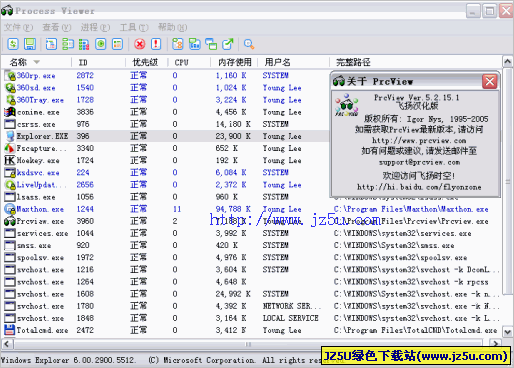
Task: Sort by the 优先级 column header
Action: click(146, 62)
